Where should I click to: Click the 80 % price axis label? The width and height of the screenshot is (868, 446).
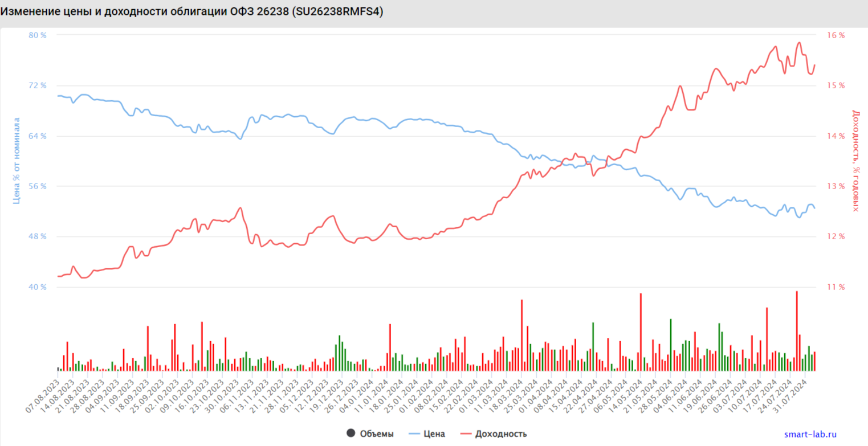(x=38, y=35)
